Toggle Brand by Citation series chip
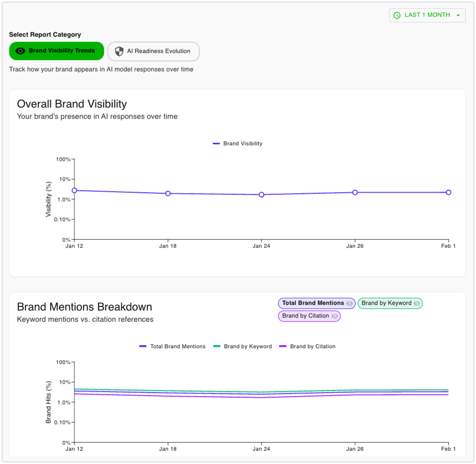This screenshot has width=476, height=464. click(x=305, y=316)
